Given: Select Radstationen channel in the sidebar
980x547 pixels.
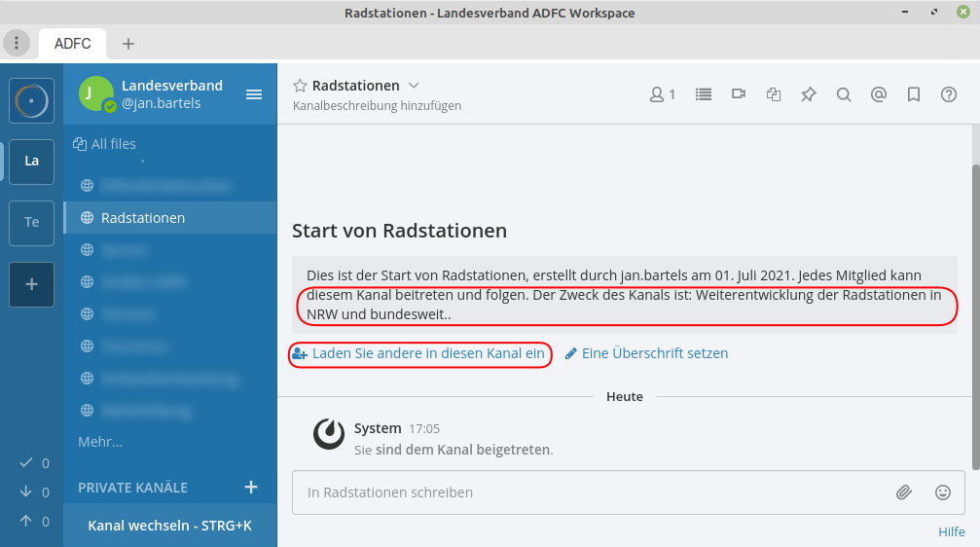Looking at the screenshot, I should pos(143,218).
